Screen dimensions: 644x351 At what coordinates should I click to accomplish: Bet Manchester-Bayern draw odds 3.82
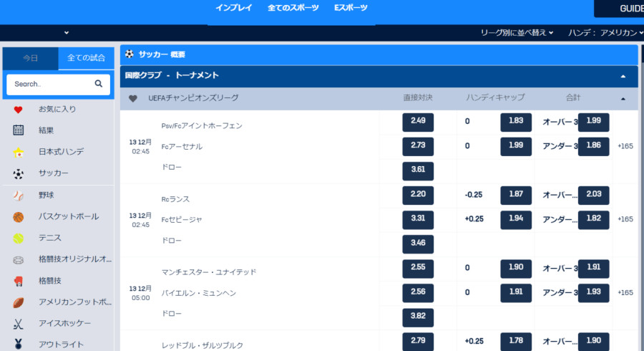coord(418,318)
